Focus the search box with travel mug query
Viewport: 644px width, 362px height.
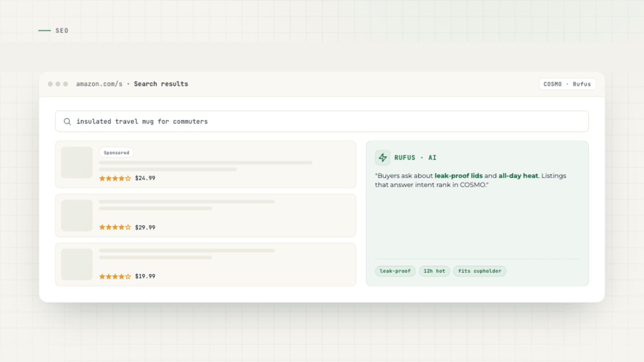(x=322, y=121)
